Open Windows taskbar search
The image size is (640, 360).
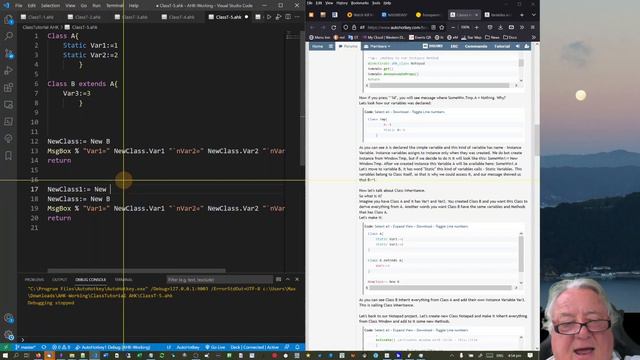16,356
